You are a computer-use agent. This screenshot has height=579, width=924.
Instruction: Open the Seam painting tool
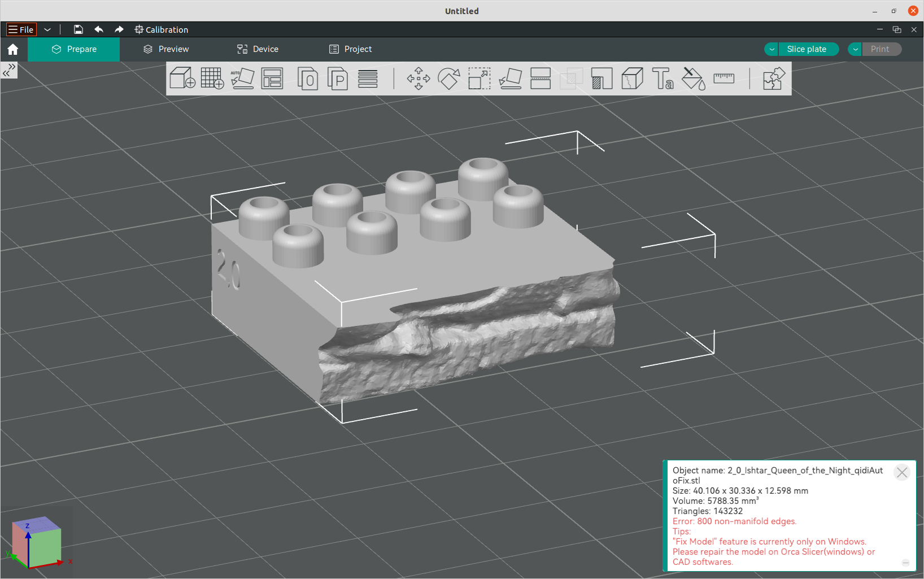pos(632,79)
